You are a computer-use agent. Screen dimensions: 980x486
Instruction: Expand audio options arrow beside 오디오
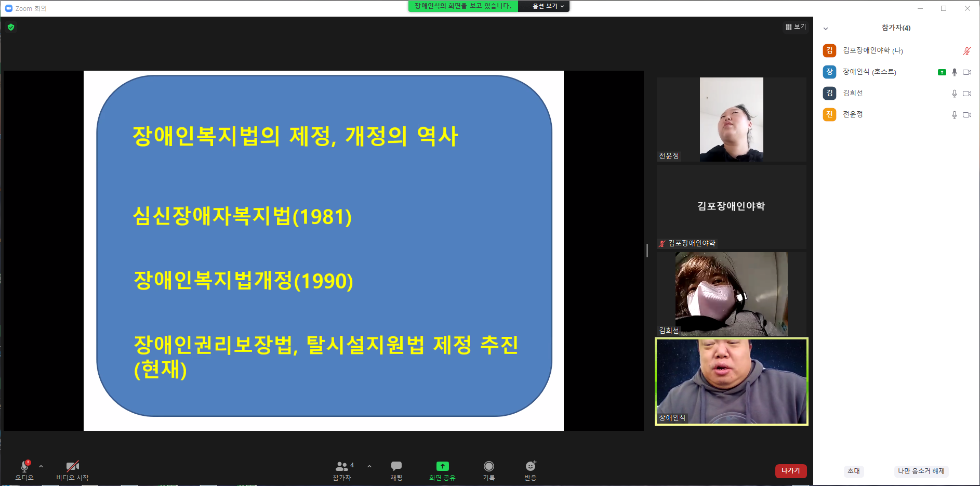(x=41, y=466)
